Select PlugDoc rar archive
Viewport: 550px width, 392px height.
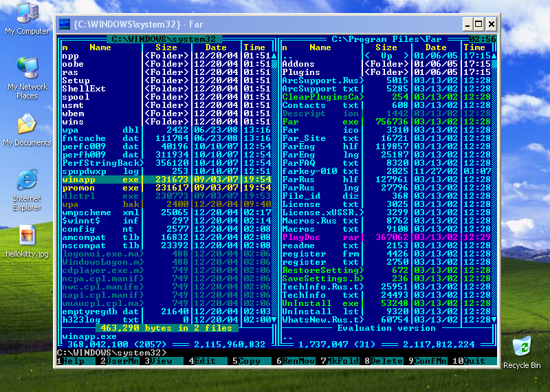[386, 237]
